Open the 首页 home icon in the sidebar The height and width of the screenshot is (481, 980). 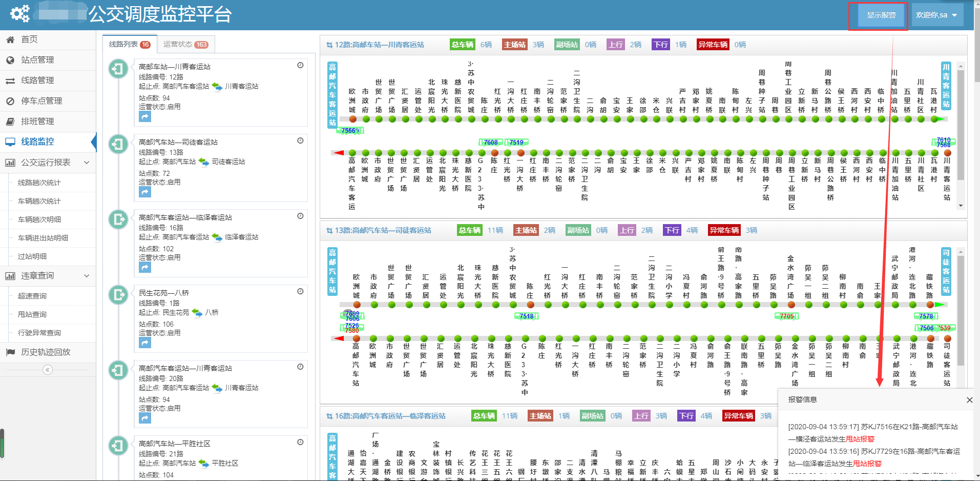click(10, 39)
